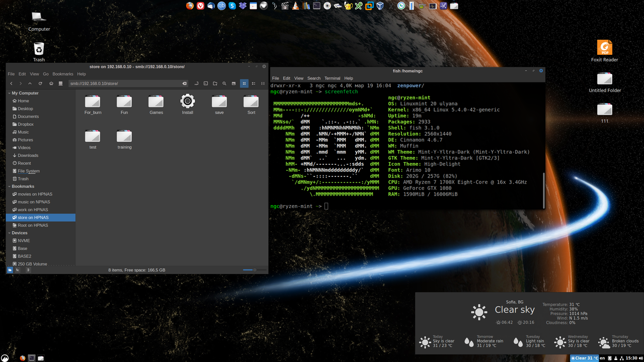644x362 pixels.
Task: Select the training folder
Action: [124, 139]
